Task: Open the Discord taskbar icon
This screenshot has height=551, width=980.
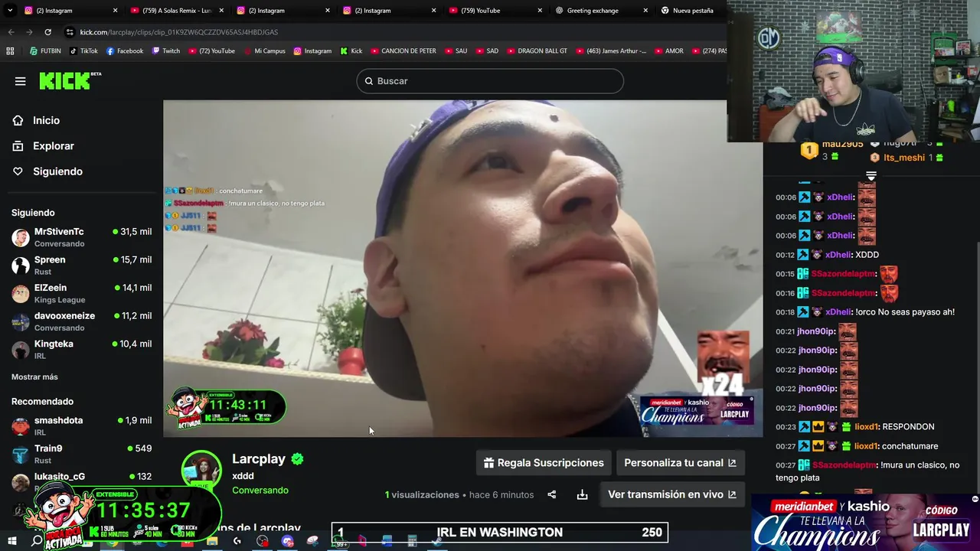Action: point(287,541)
